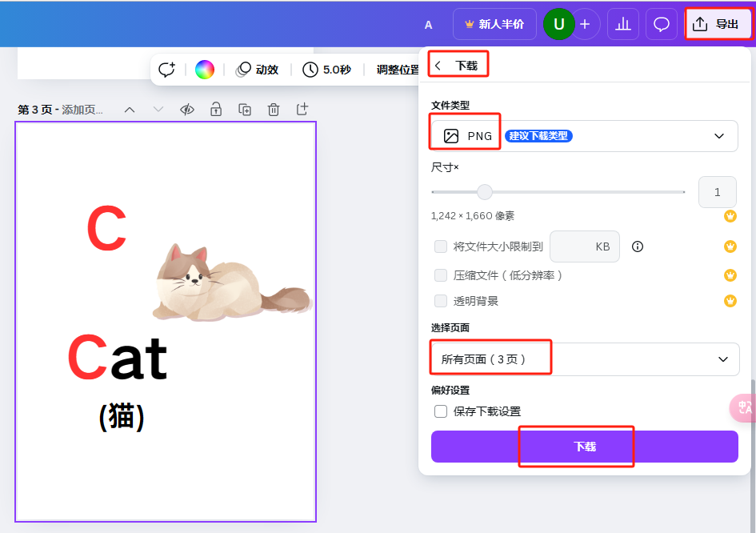This screenshot has height=533, width=756.
Task: Adjust the 尺寸 size slider handle
Action: tap(485, 192)
